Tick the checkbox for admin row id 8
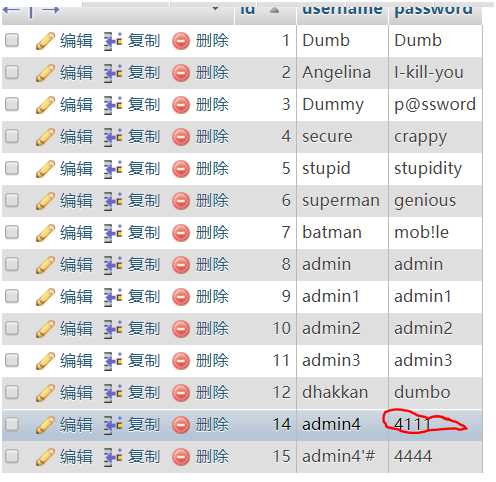 point(12,265)
